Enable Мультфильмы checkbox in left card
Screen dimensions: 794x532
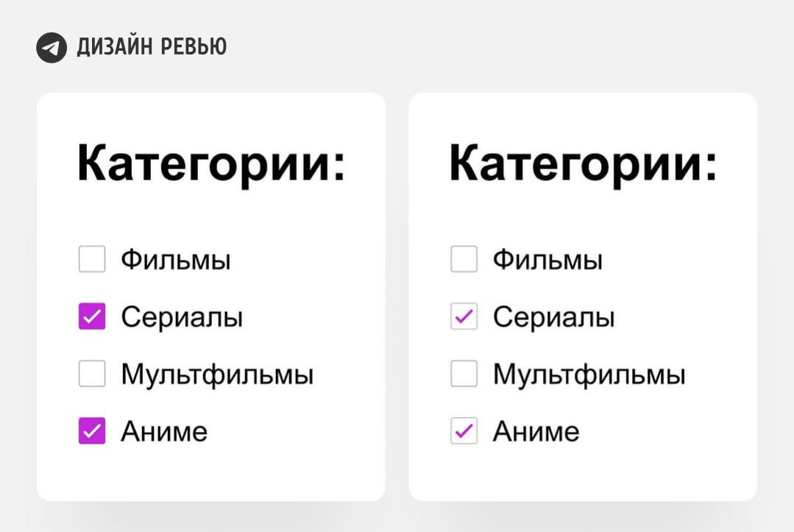click(x=92, y=375)
